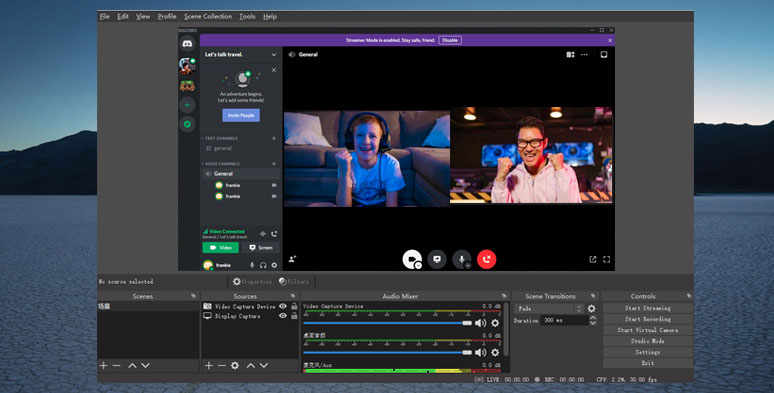
Task: Move scene down with Scenes down arrow
Action: pyautogui.click(x=146, y=365)
